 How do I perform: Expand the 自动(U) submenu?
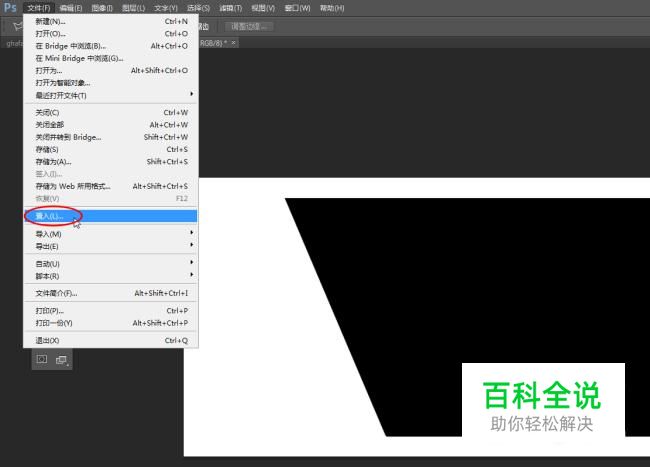click(111, 264)
